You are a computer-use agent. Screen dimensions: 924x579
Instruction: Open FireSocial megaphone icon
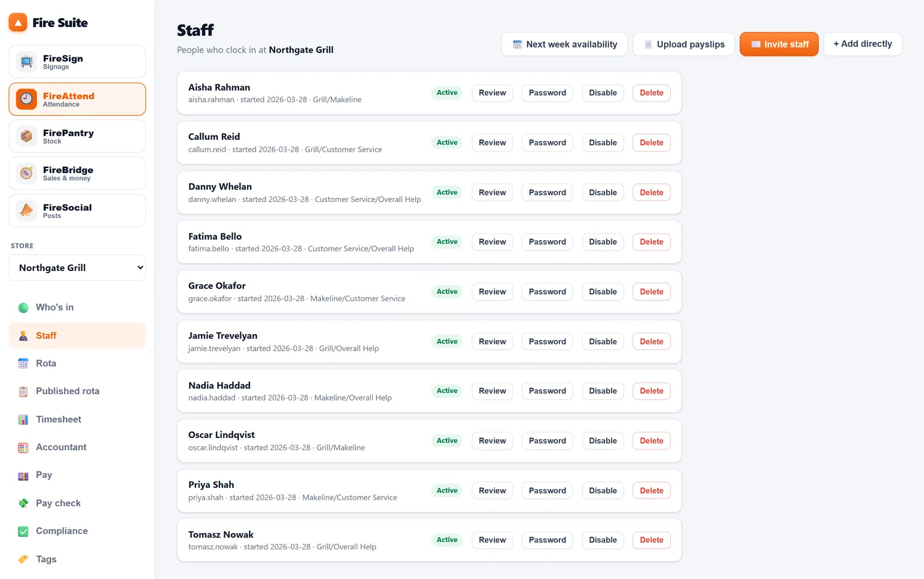[x=26, y=211]
